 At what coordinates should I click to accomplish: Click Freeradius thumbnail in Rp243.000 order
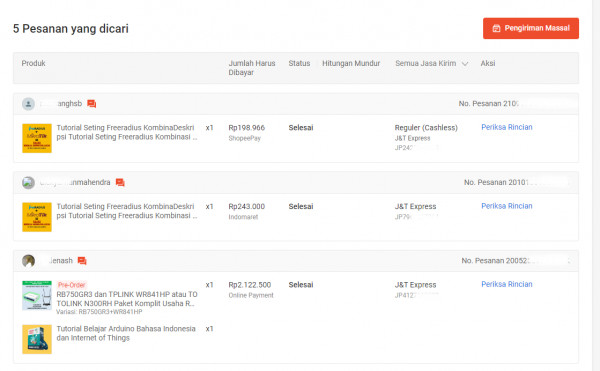37,217
